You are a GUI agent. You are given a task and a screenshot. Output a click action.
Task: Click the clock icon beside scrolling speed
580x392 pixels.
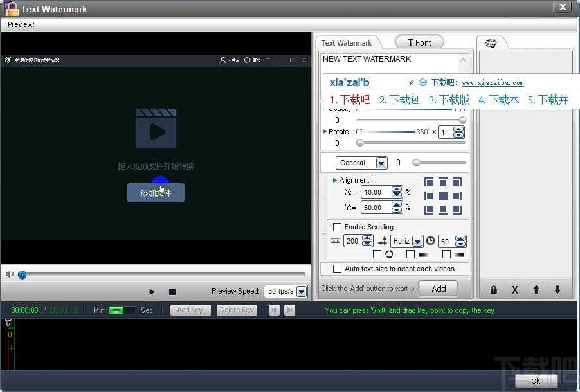tap(430, 240)
